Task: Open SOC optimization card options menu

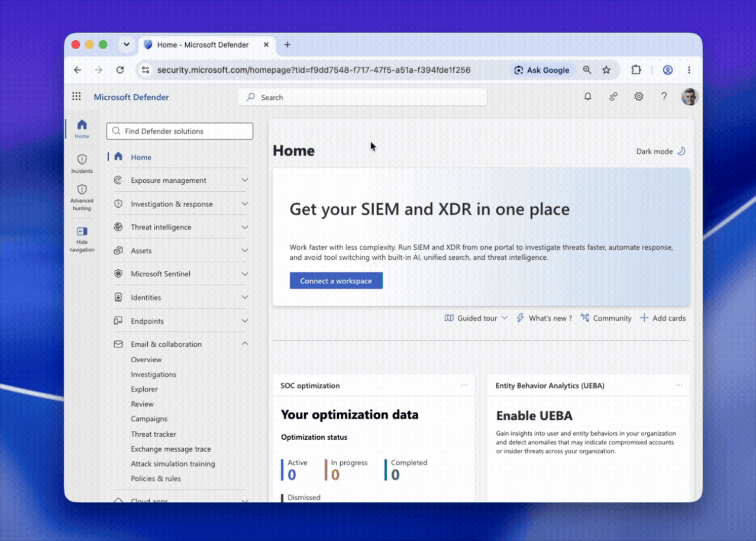Action: coord(464,385)
